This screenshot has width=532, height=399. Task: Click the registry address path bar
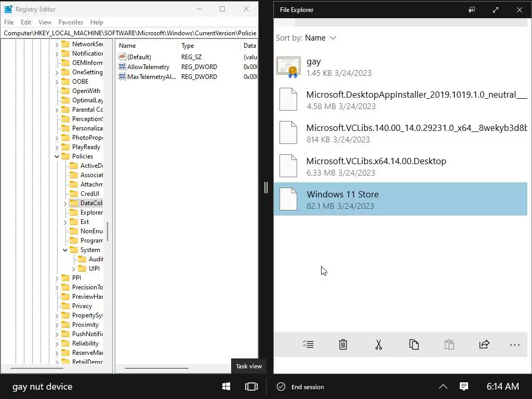point(129,33)
